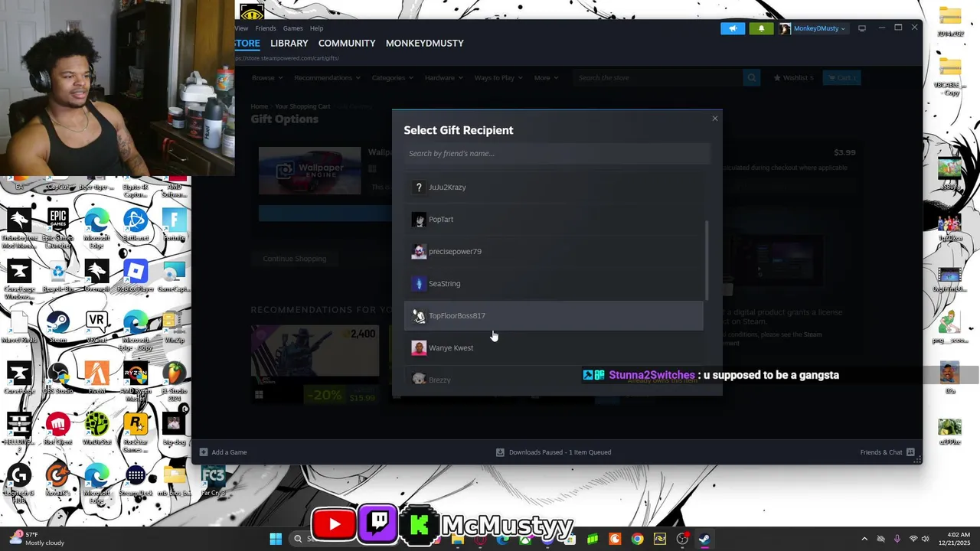Go to Steam LIBRARY tab

pyautogui.click(x=289, y=44)
